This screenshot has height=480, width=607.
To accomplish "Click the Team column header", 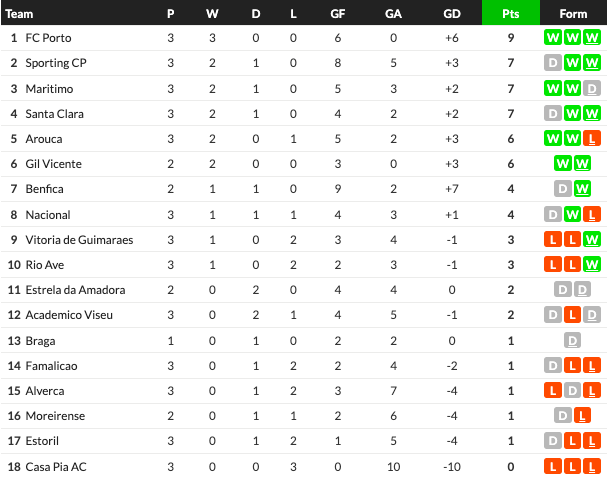I will coord(19,14).
